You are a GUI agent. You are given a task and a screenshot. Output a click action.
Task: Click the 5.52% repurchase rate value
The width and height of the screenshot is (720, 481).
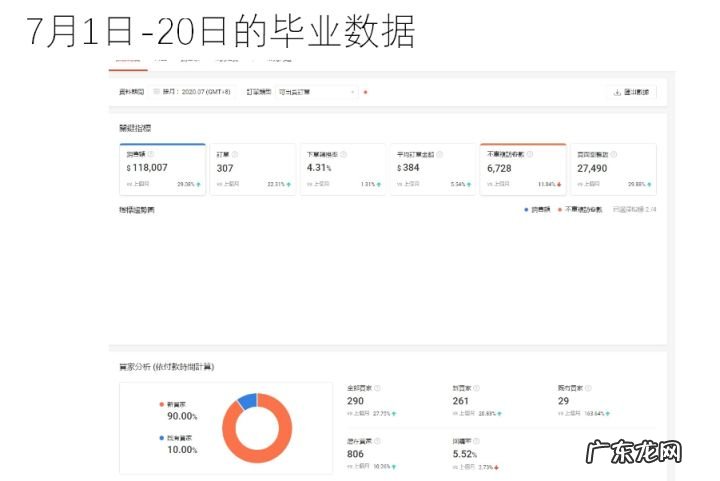[x=465, y=454]
